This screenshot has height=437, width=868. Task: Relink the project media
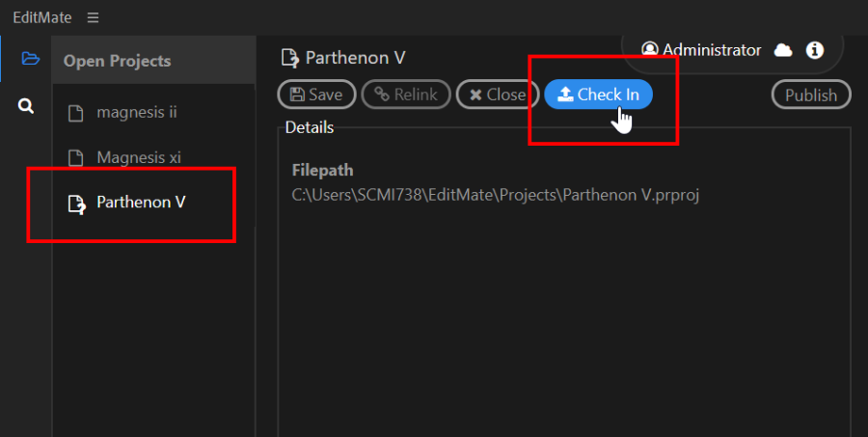(406, 95)
